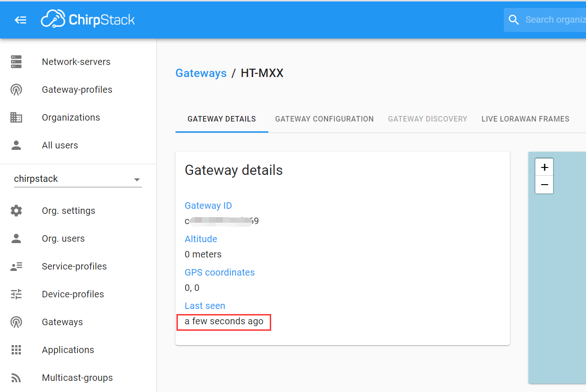586x392 pixels.
Task: Click the Org. settings gear icon
Action: (x=16, y=211)
